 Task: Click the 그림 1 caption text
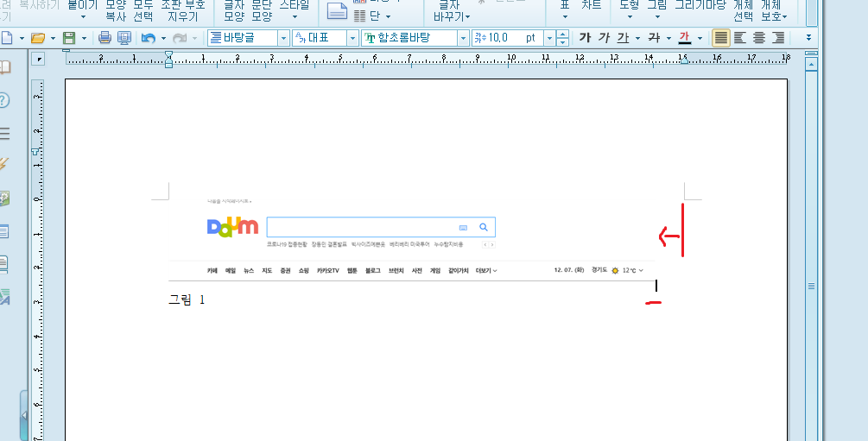187,300
